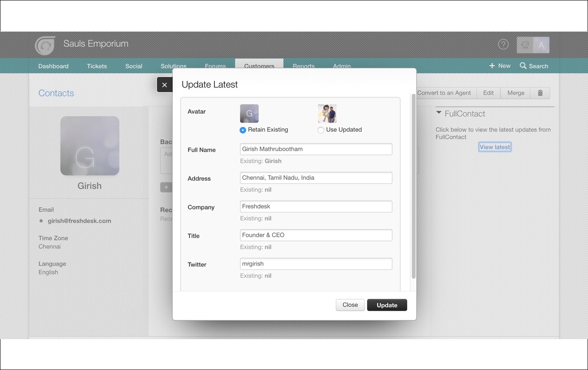Click the Full Name input field

pos(316,149)
